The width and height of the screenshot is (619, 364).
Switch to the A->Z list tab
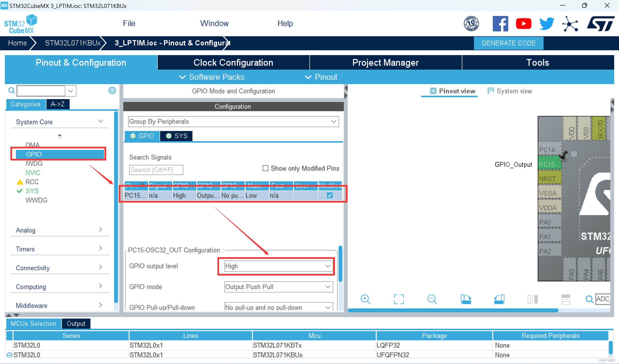pyautogui.click(x=58, y=104)
